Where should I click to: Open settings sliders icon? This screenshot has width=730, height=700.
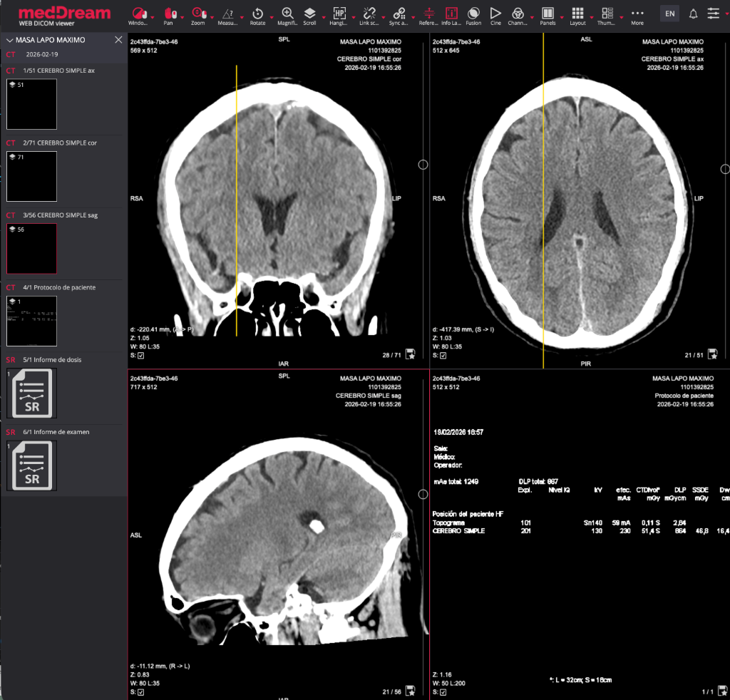pos(713,14)
